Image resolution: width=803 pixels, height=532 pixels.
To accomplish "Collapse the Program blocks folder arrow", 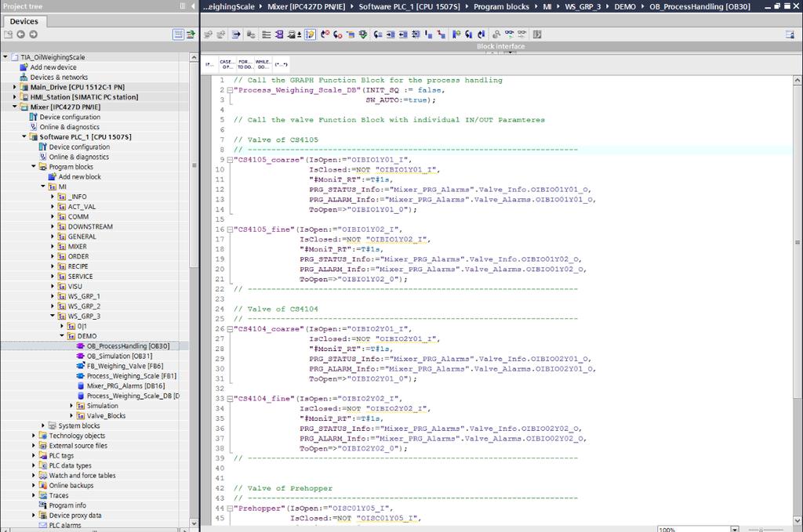I will 34,167.
